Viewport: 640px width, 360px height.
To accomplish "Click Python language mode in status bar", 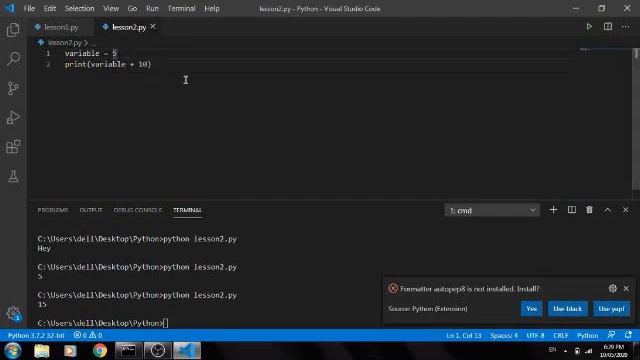I will (588, 336).
